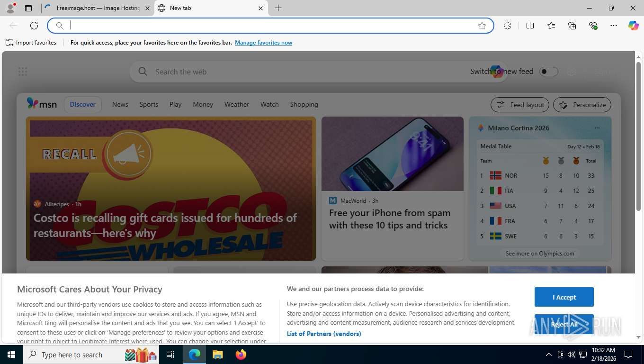Screen dimensions: 644x364
Task: Focus the address bar input
Action: pos(270,26)
